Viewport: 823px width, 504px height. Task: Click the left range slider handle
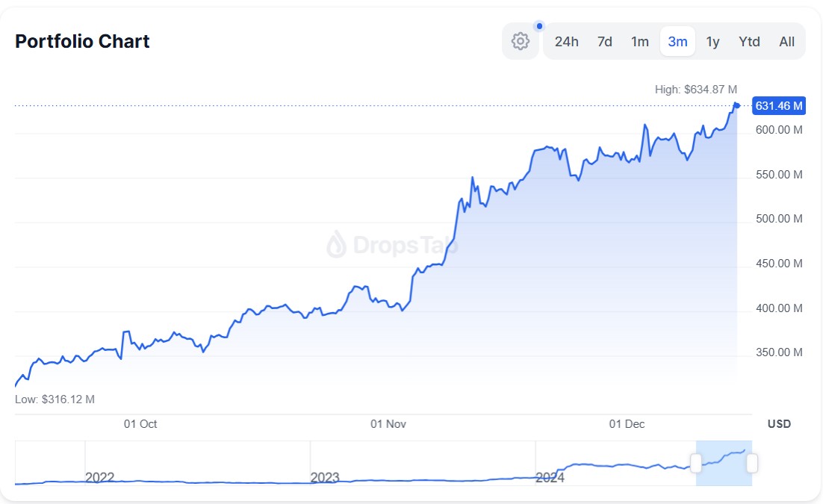(696, 463)
